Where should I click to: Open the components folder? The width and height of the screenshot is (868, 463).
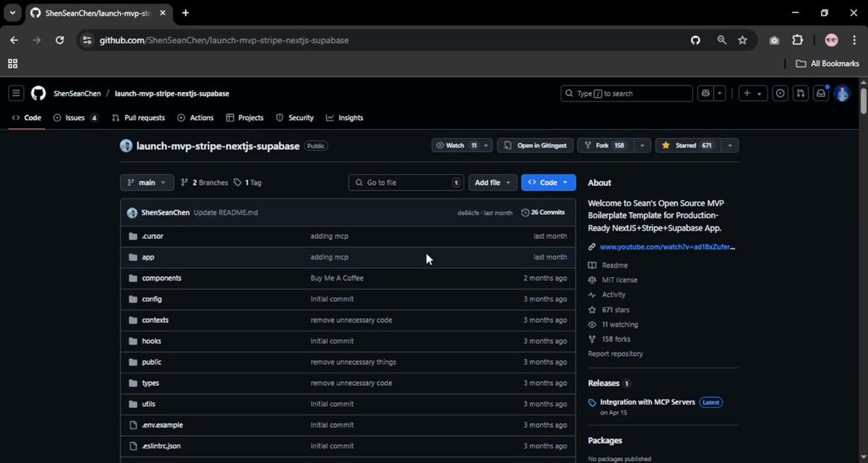161,279
